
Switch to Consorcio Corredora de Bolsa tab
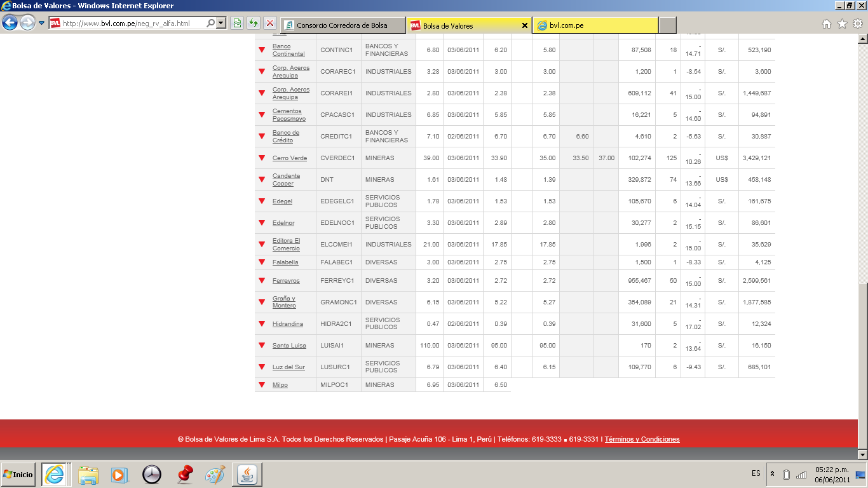point(342,25)
